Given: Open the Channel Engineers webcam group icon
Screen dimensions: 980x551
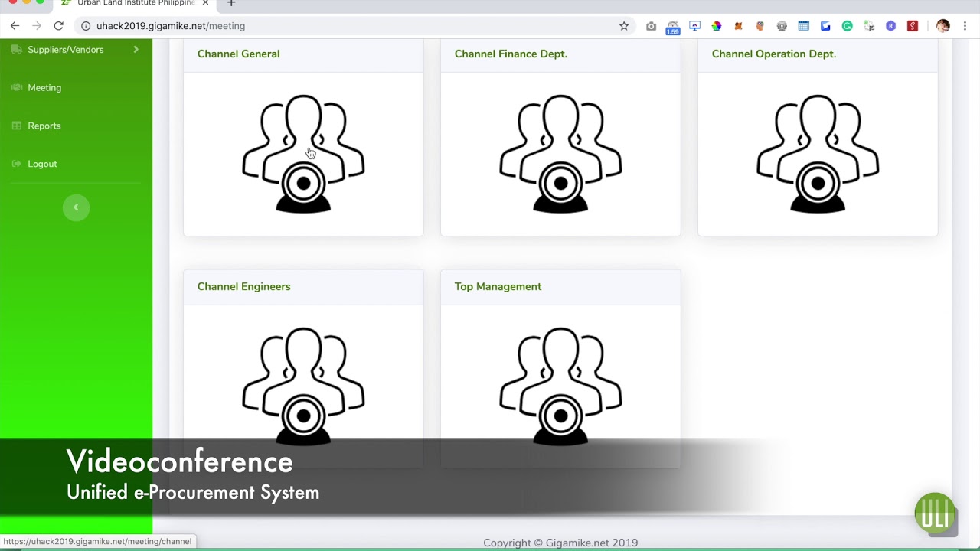Looking at the screenshot, I should click(x=303, y=385).
